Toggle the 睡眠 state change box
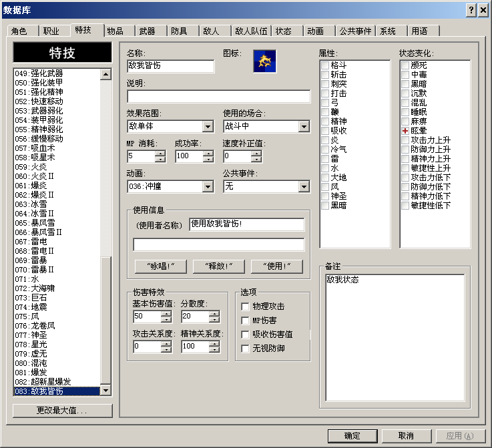 (x=405, y=112)
